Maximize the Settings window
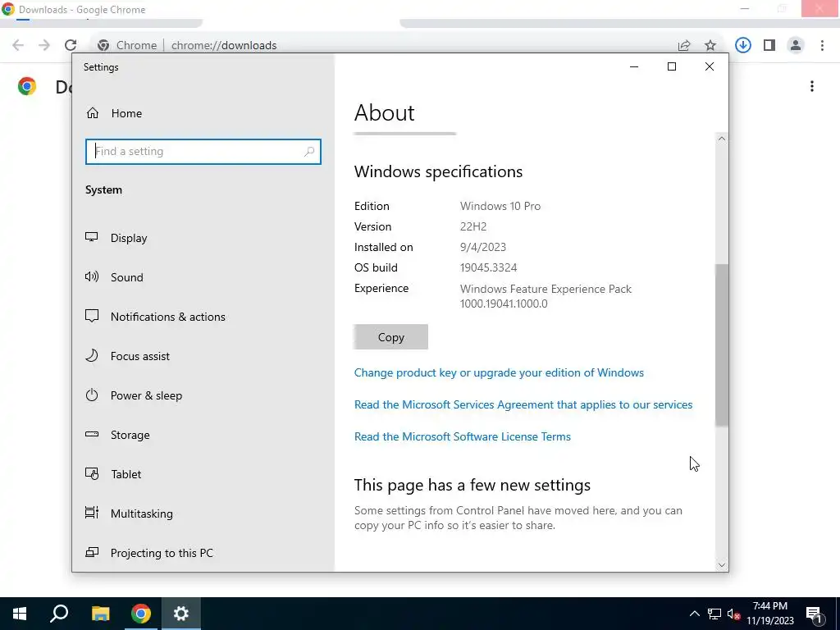840x630 pixels. (672, 66)
